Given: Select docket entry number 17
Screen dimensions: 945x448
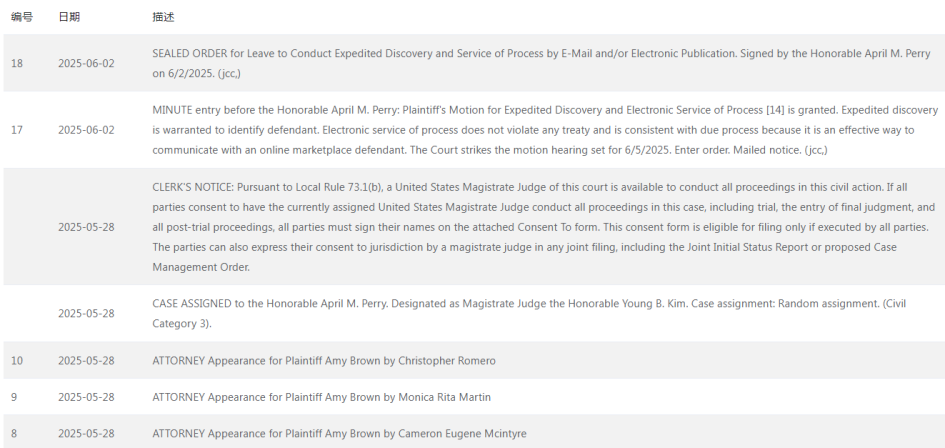Looking at the screenshot, I should pyautogui.click(x=17, y=130).
